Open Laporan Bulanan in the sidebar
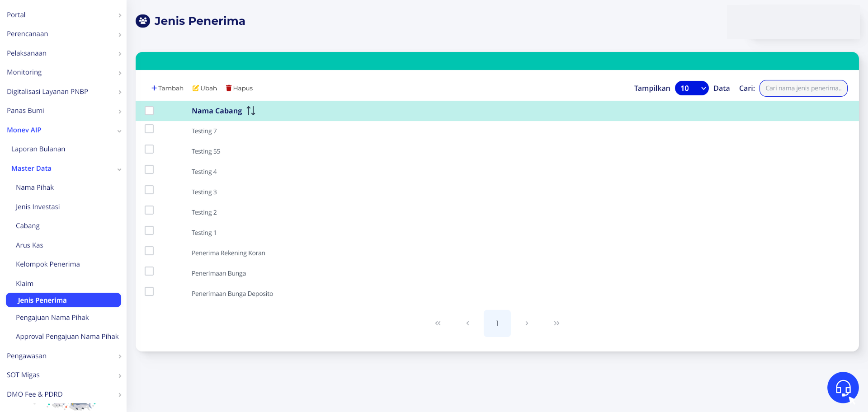The width and height of the screenshot is (868, 412). [x=38, y=149]
